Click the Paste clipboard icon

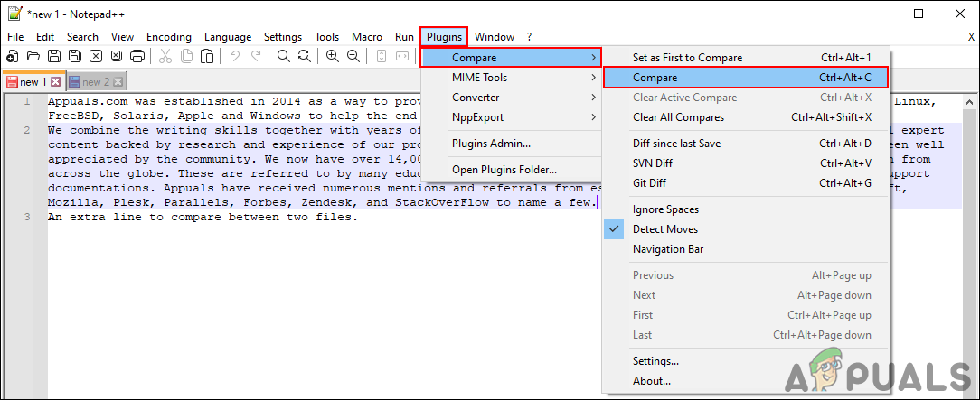pos(207,57)
